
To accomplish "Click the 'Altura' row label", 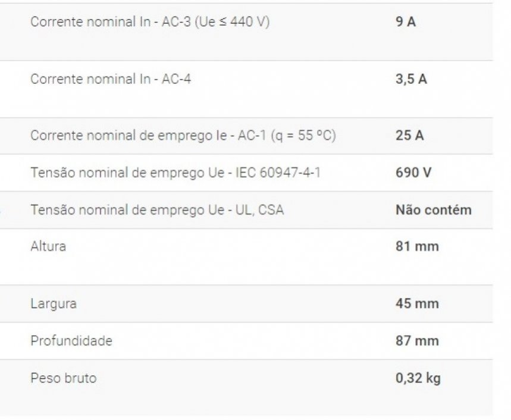I will [x=48, y=246].
